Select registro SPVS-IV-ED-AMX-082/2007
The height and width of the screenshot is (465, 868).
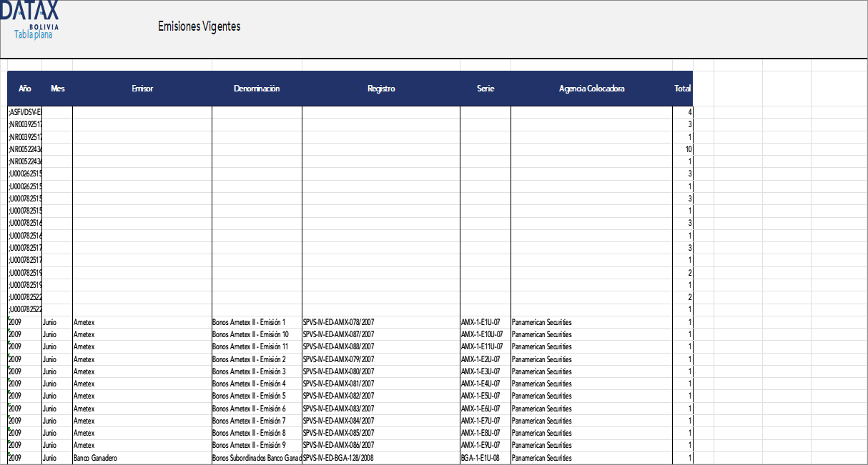(381, 396)
